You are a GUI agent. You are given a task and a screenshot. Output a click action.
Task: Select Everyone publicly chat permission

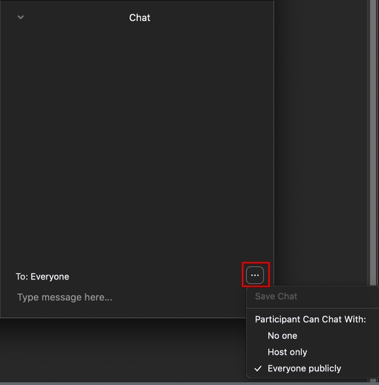[304, 369]
